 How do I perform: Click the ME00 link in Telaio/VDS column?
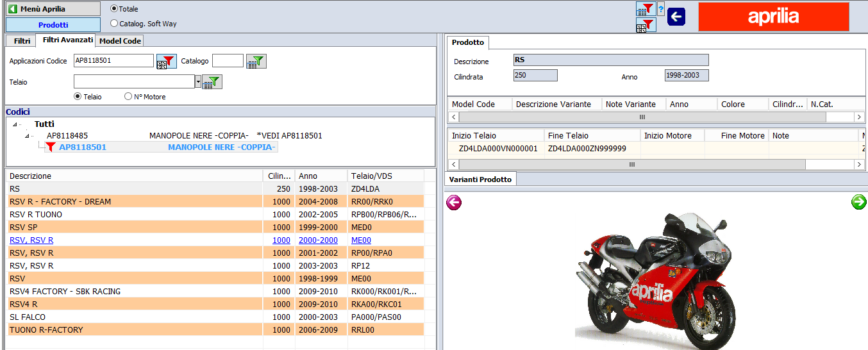click(x=361, y=240)
